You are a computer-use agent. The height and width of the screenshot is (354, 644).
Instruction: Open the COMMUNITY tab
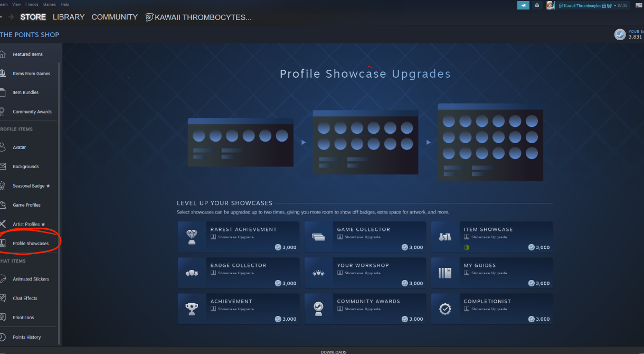click(x=115, y=17)
